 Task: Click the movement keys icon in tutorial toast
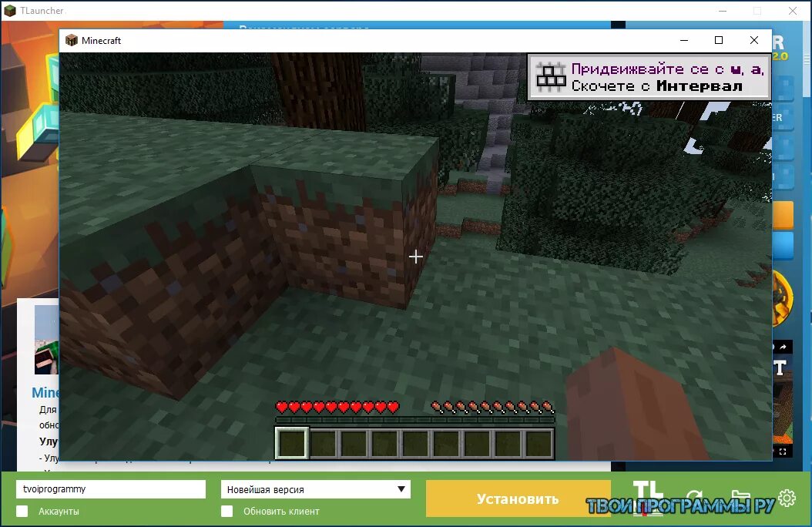(551, 76)
